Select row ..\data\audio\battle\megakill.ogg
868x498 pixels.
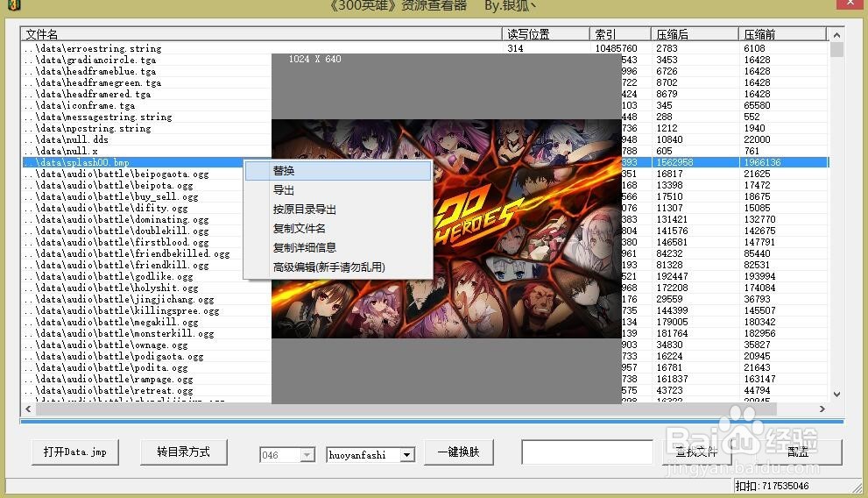click(425, 322)
